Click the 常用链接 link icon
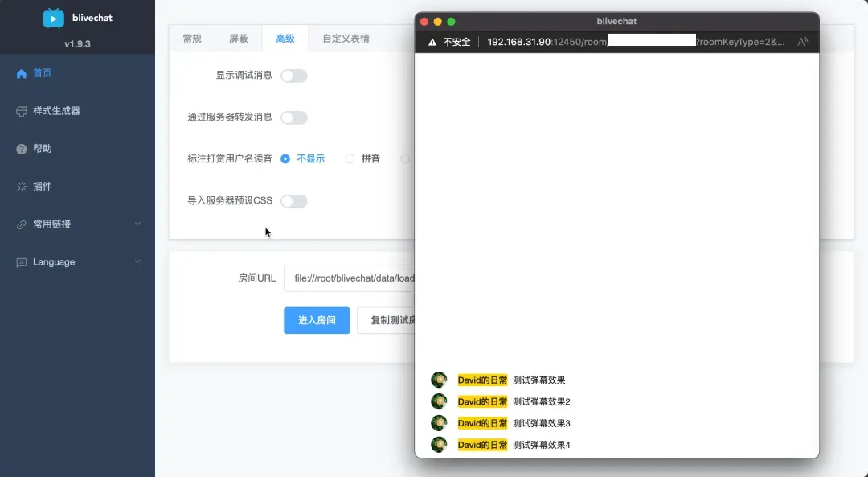 (x=22, y=224)
